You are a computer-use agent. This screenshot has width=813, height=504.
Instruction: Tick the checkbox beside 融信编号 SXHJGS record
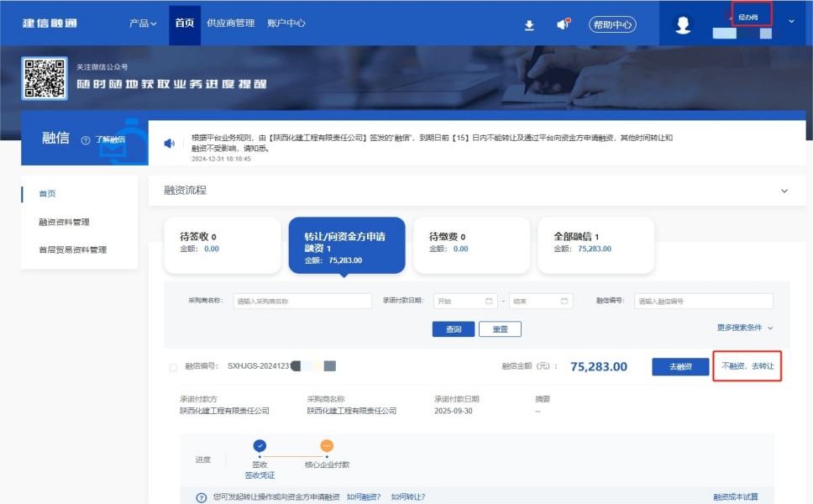coord(173,367)
